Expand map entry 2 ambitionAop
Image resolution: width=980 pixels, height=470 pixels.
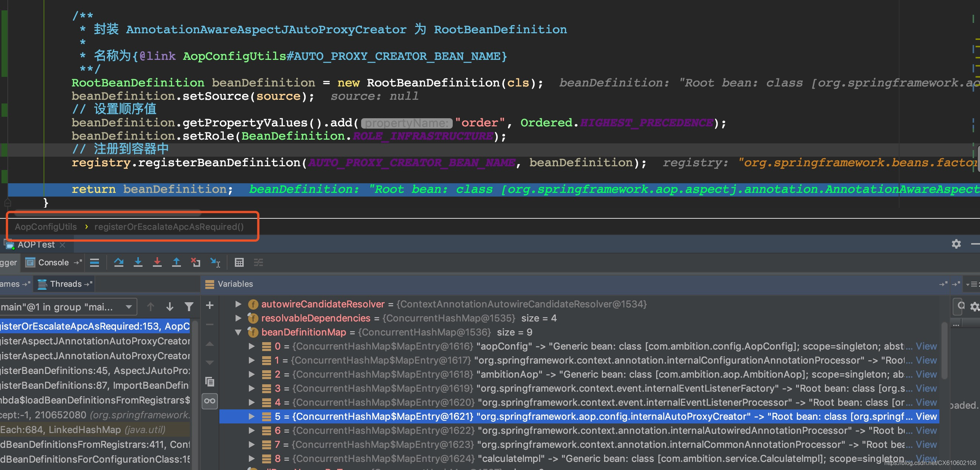coord(251,374)
